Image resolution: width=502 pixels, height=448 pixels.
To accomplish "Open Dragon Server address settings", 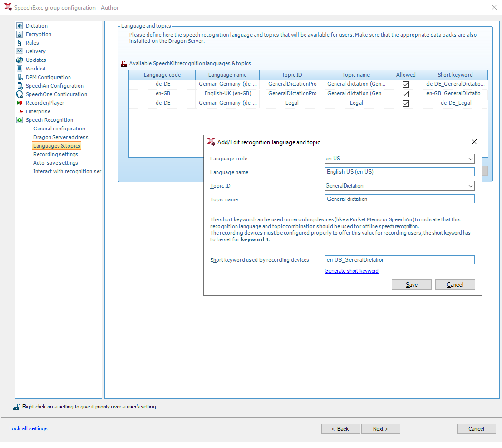I will coord(60,137).
